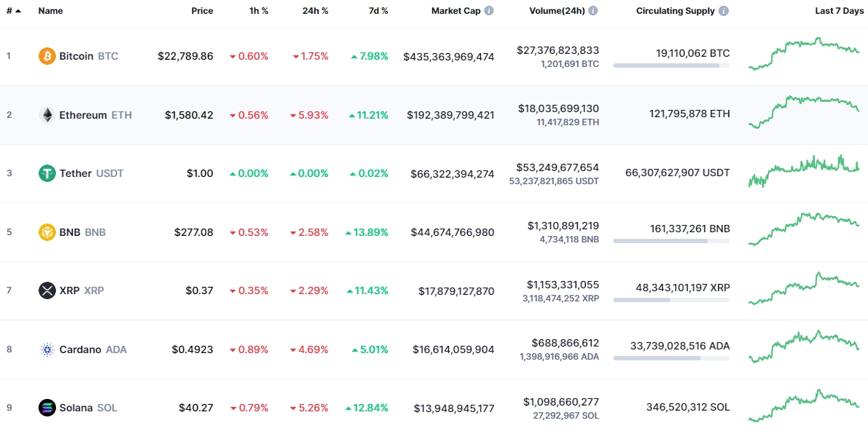
Task: Click info icon next to Volume(24h)
Action: point(593,10)
